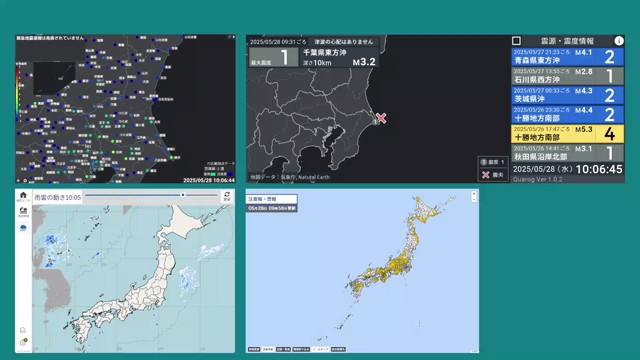Screen dimensions: 640x360
Task: Open the 十勝地方南部 M5.3 yellow entry
Action: click(567, 134)
